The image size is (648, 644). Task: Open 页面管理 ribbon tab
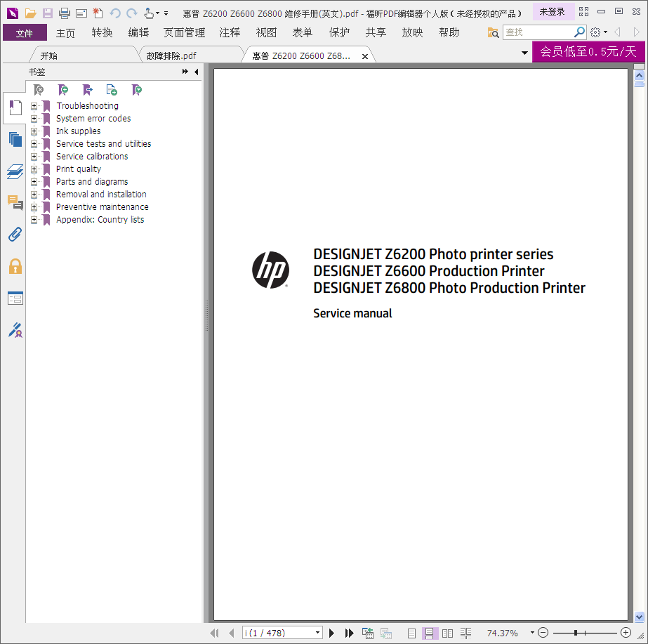click(x=185, y=32)
